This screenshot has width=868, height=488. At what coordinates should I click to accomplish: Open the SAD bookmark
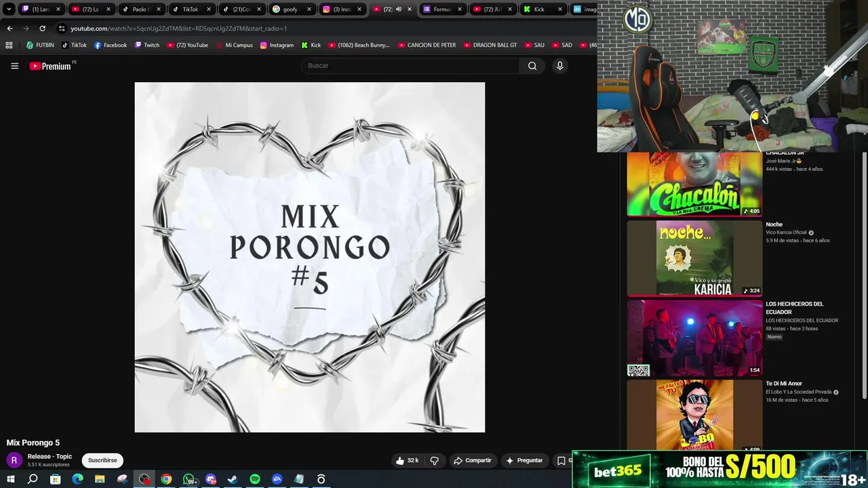561,45
